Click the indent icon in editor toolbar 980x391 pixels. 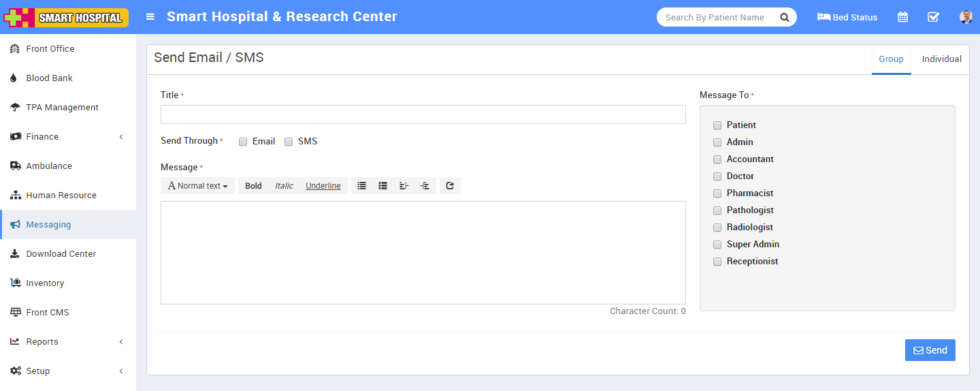[x=425, y=186]
